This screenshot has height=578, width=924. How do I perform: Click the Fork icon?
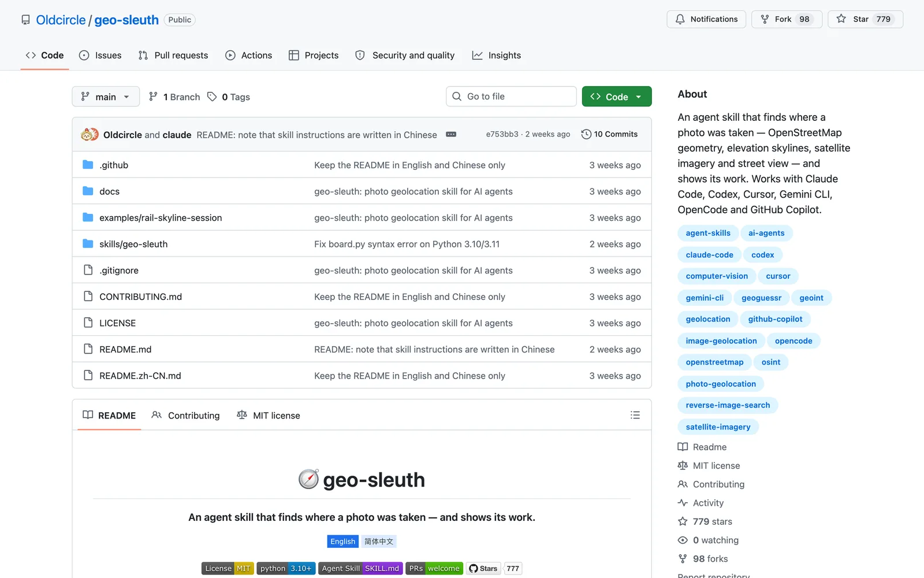pos(765,19)
